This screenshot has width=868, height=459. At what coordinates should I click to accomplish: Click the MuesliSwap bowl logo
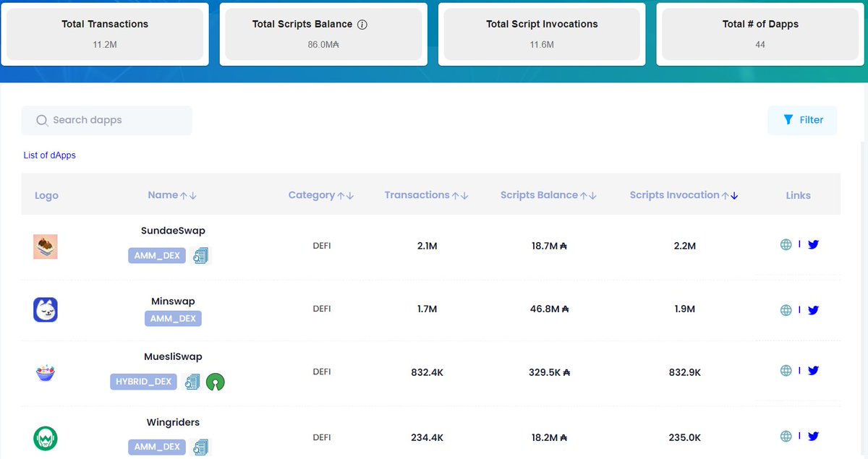point(46,373)
